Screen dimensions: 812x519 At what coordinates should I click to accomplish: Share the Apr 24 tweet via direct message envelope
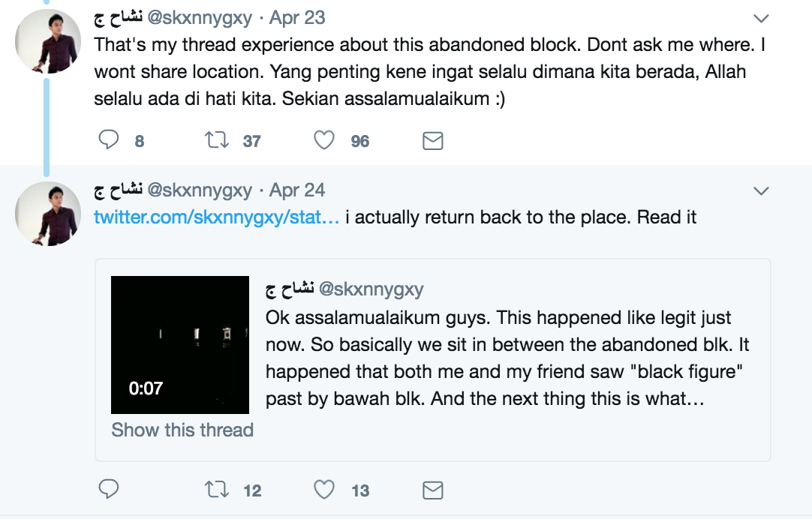[x=433, y=490]
